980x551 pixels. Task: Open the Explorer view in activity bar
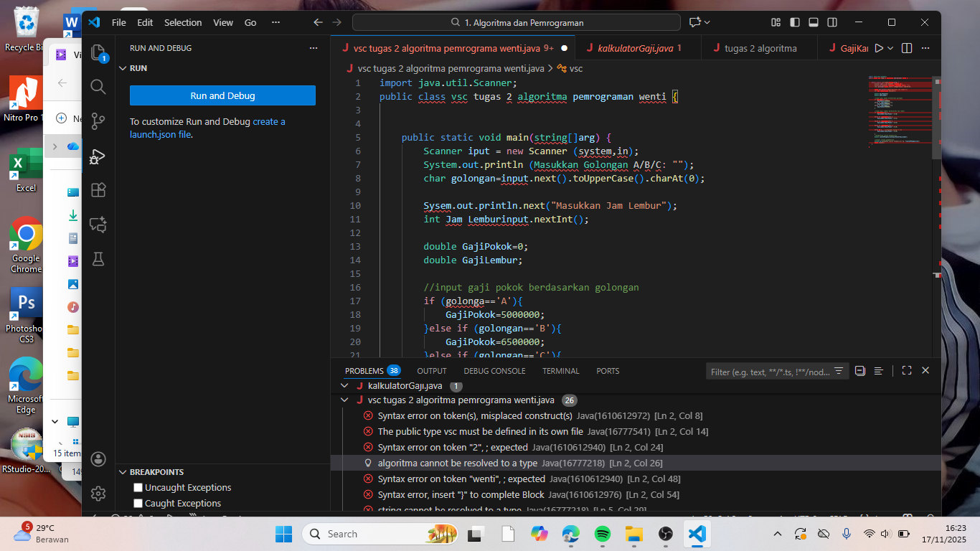(x=98, y=52)
